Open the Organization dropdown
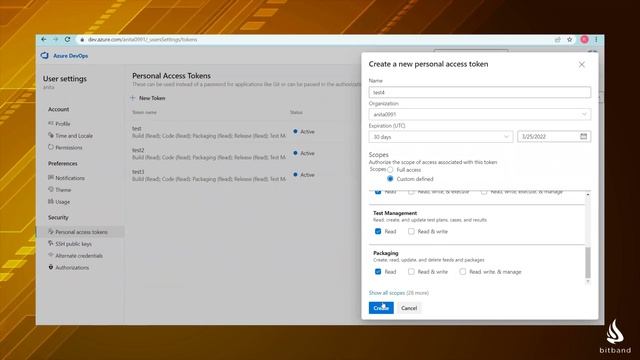 click(480, 114)
